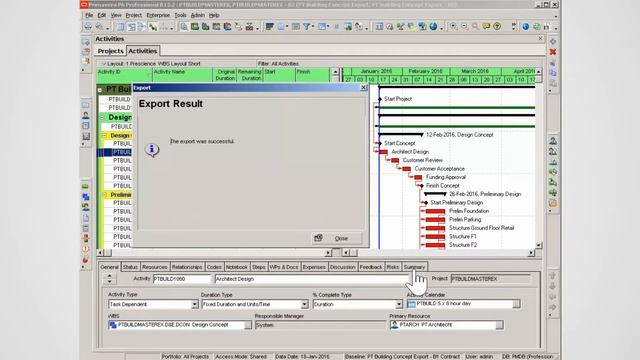Click the Activity Name column header
This screenshot has width=640, height=360.
(x=182, y=75)
